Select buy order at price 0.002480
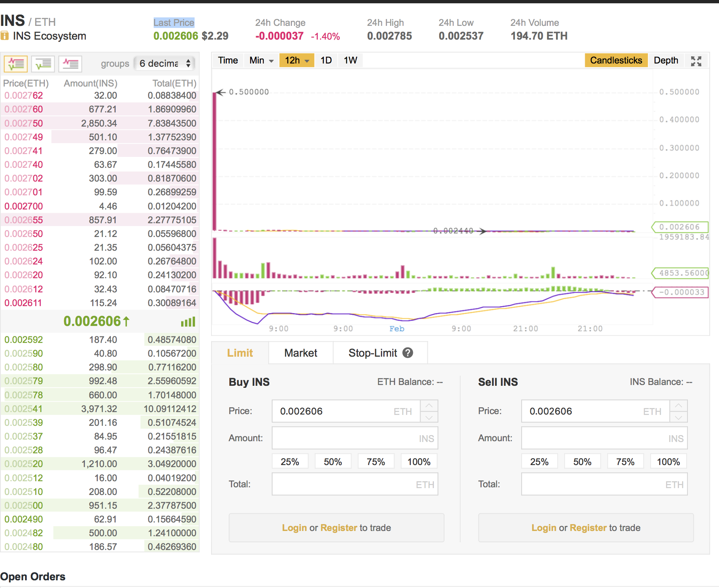The width and height of the screenshot is (719, 588). pos(100,546)
